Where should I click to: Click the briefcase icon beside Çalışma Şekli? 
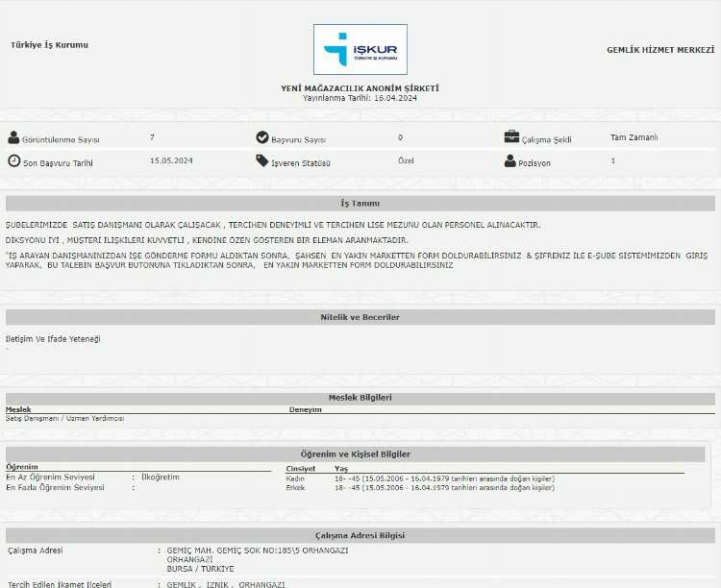[511, 137]
